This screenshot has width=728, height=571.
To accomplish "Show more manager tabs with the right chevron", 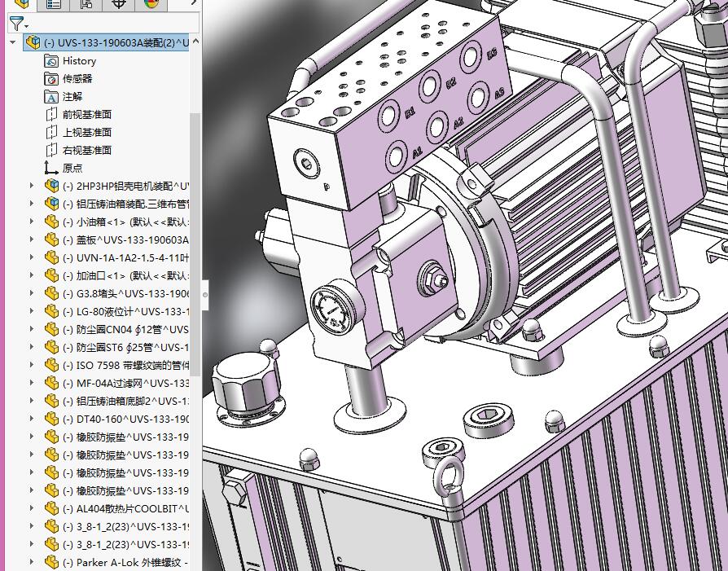I will [194, 3].
